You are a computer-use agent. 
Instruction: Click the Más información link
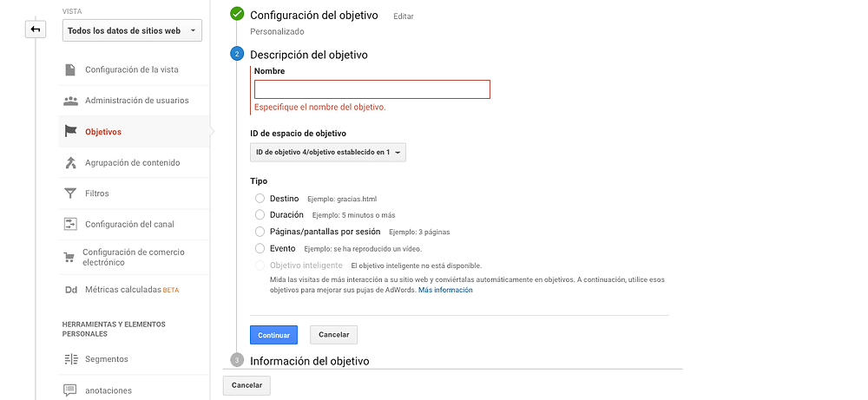pyautogui.click(x=445, y=290)
